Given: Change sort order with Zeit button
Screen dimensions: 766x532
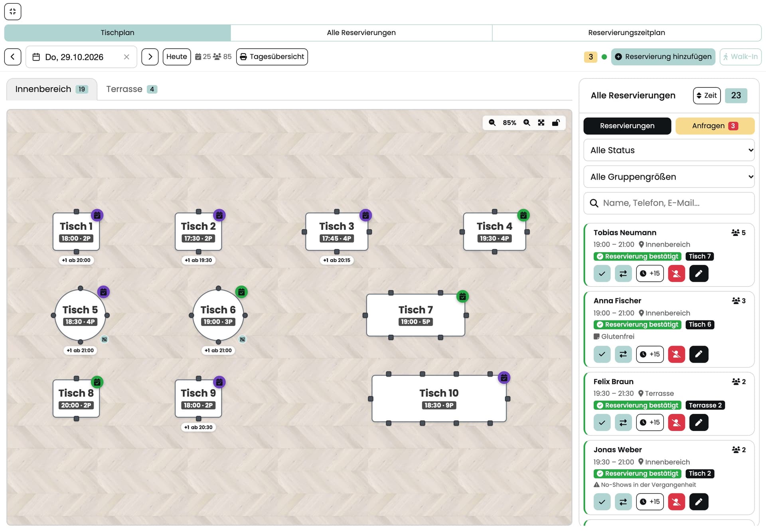Looking at the screenshot, I should tap(707, 95).
